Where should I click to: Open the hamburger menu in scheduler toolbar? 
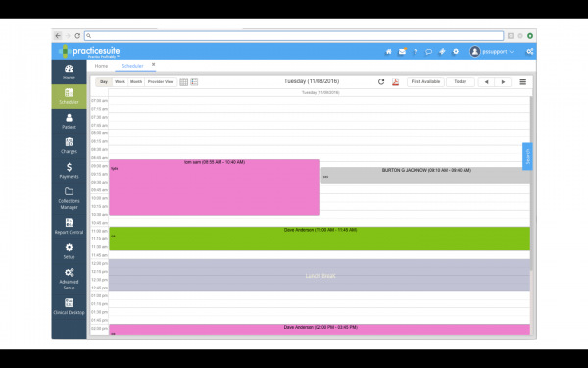point(522,81)
